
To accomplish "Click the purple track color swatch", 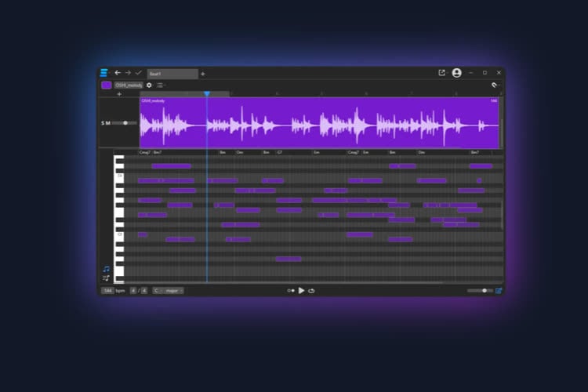I will pyautogui.click(x=106, y=85).
